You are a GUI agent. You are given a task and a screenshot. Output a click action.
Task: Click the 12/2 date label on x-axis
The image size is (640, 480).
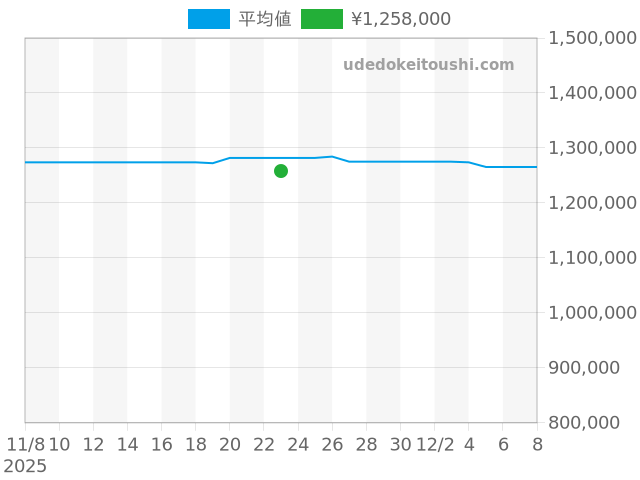point(436,445)
